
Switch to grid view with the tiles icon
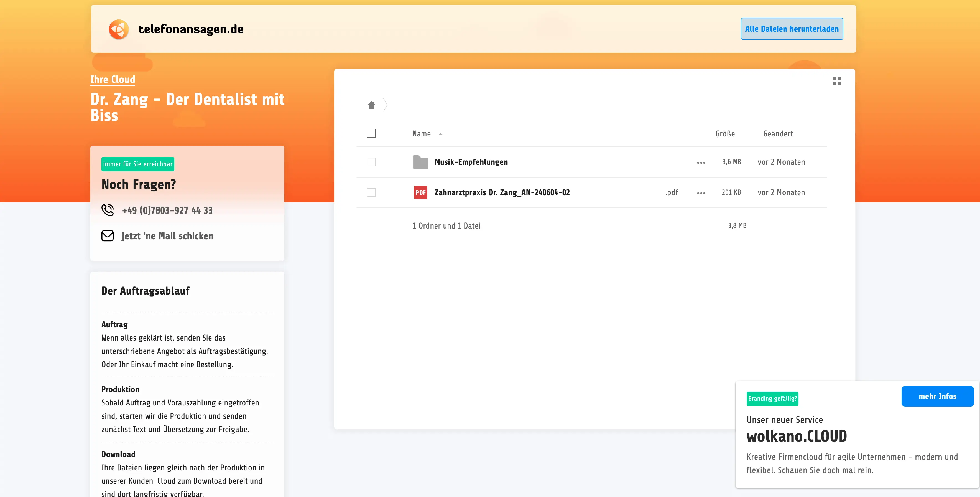pos(837,81)
